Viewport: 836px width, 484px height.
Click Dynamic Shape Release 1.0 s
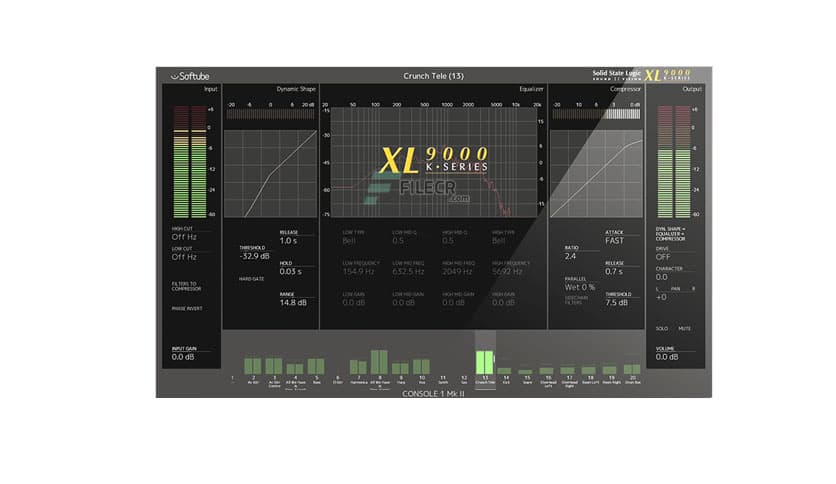pyautogui.click(x=288, y=241)
